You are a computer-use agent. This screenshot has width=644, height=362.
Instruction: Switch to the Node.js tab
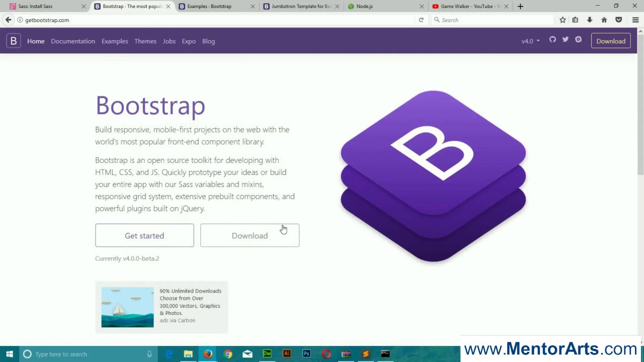pos(385,6)
